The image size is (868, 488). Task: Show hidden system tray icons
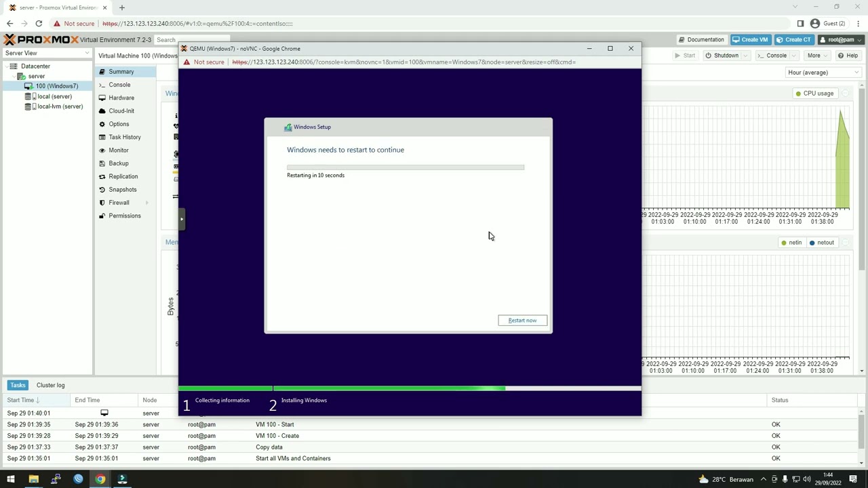coord(764,479)
